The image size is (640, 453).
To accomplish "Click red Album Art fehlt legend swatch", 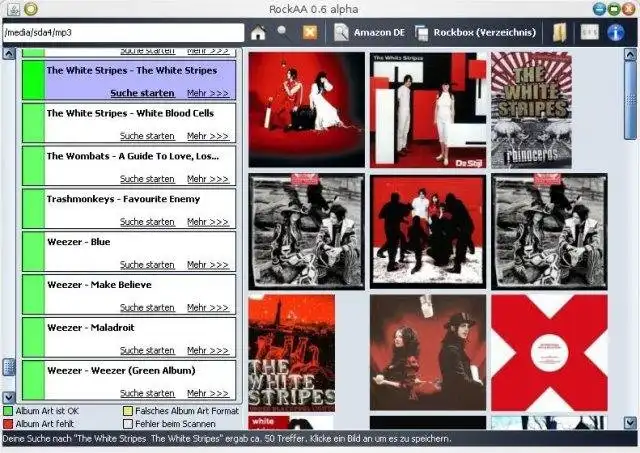I will pyautogui.click(x=8, y=424).
